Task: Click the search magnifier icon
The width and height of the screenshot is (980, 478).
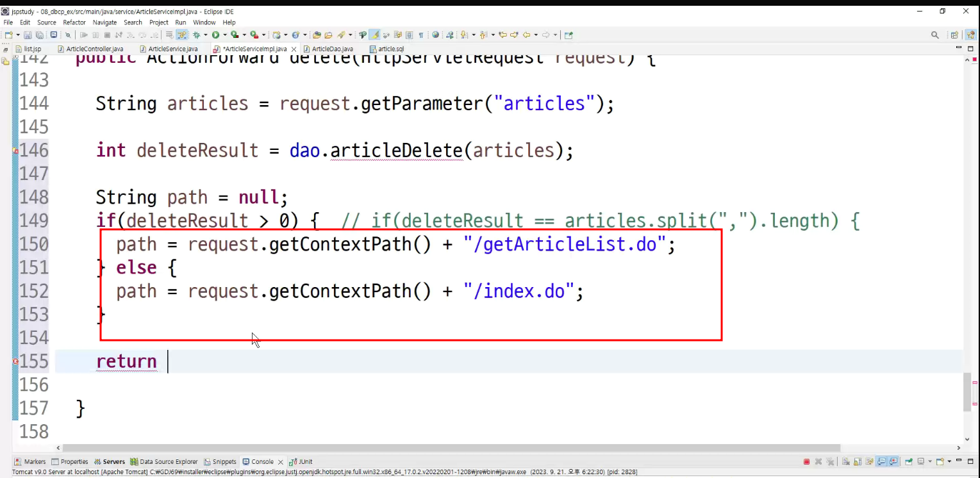Action: [x=935, y=35]
